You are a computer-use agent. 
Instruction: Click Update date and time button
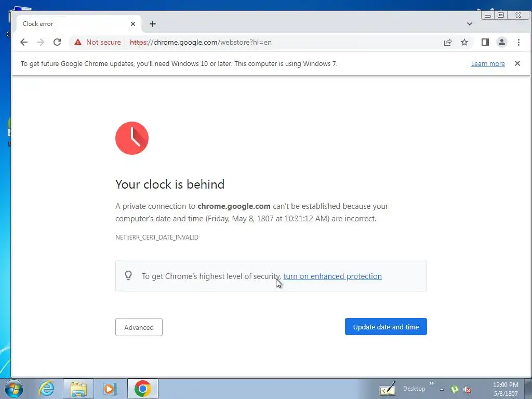click(x=386, y=327)
